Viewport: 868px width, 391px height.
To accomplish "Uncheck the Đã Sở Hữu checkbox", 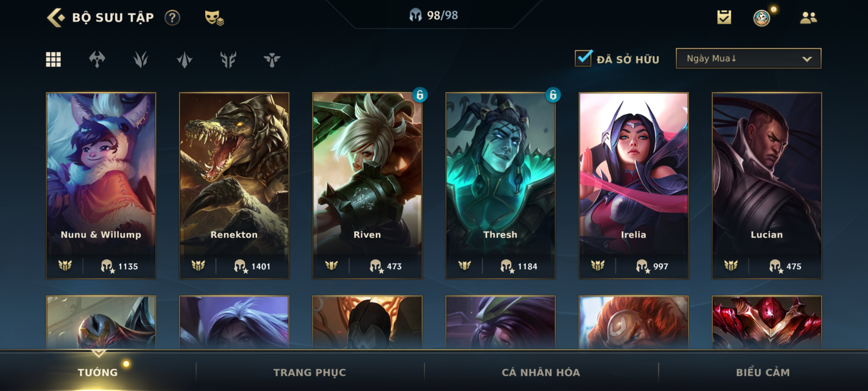I will point(583,58).
